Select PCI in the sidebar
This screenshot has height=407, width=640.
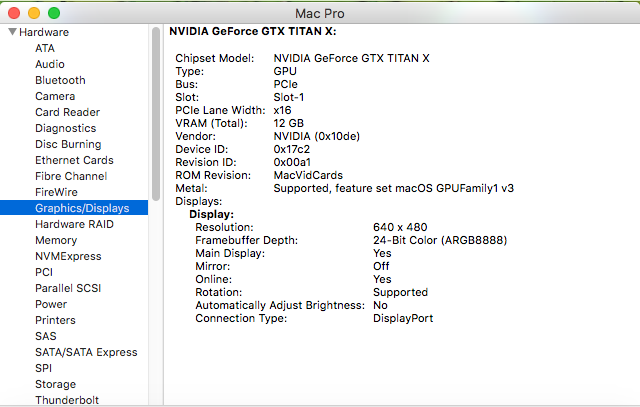(x=44, y=272)
